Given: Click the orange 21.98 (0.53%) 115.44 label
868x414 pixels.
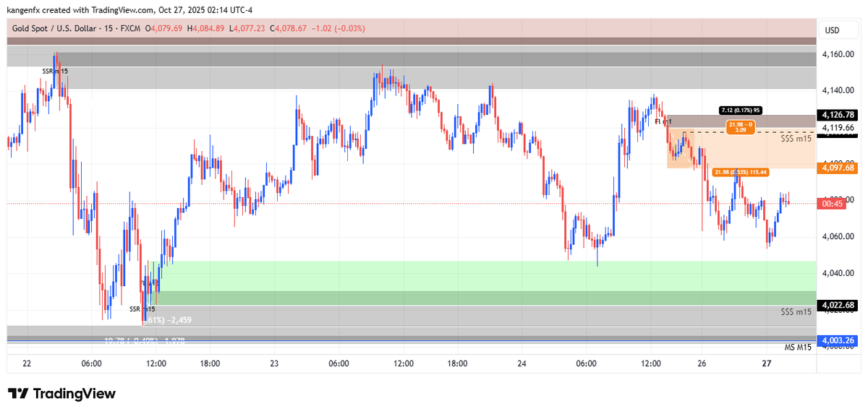Looking at the screenshot, I should pyautogui.click(x=741, y=172).
